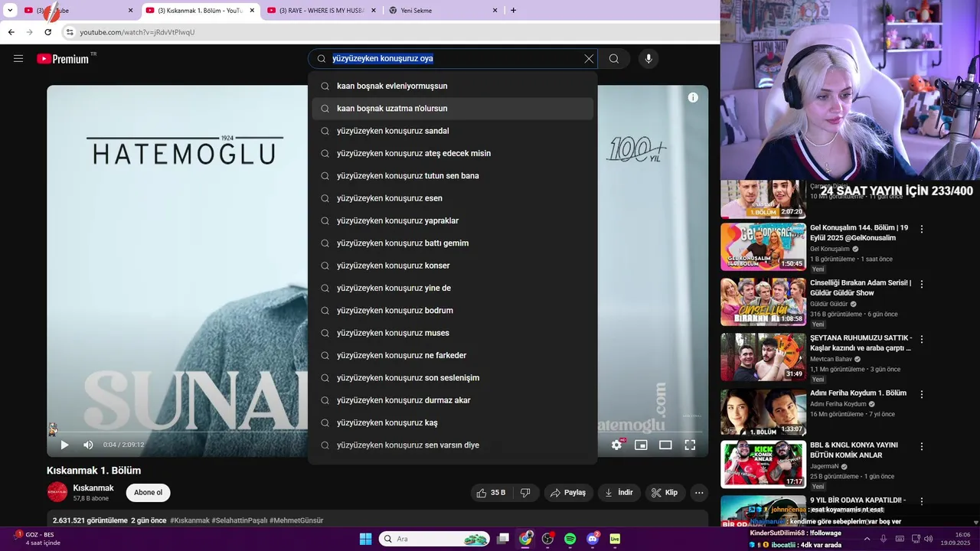Open options for Cinselliği Bırakan Adam video

click(922, 284)
